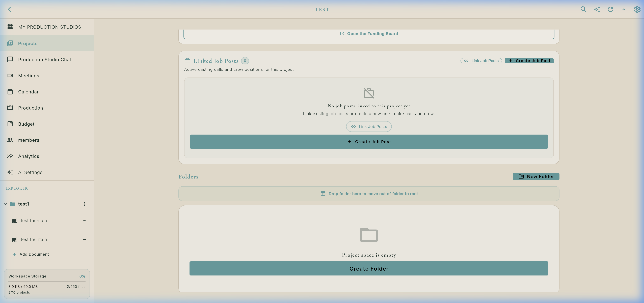
Task: Click the 'Project space is empty' text
Action: 369,255
